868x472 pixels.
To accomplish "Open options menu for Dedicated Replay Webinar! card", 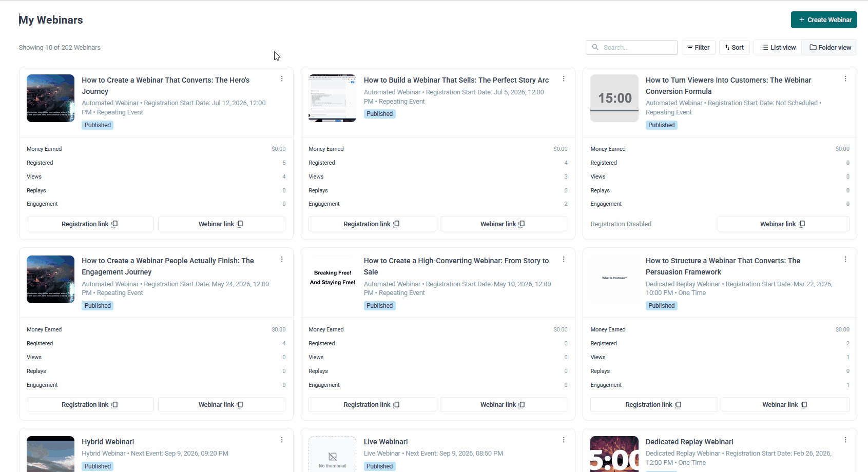I will click(x=845, y=440).
